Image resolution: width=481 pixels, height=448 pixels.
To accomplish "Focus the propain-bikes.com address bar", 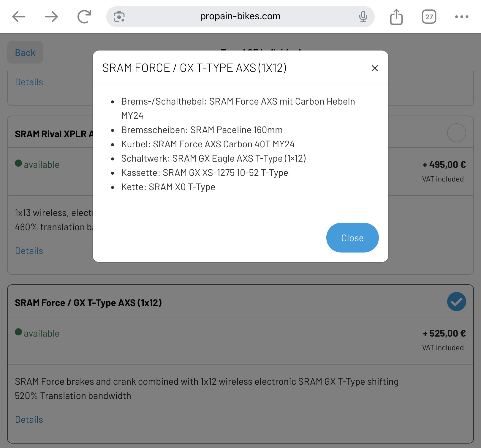I will (x=240, y=17).
